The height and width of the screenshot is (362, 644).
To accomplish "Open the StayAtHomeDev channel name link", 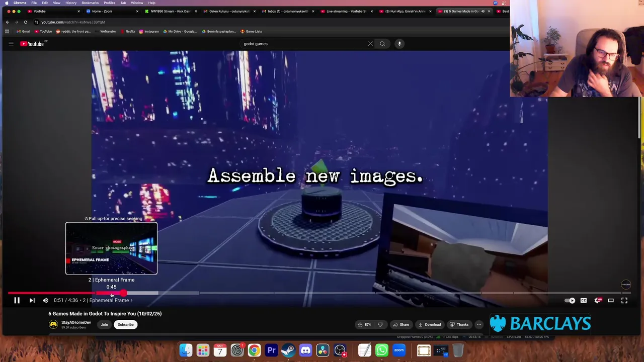I will coord(76,322).
